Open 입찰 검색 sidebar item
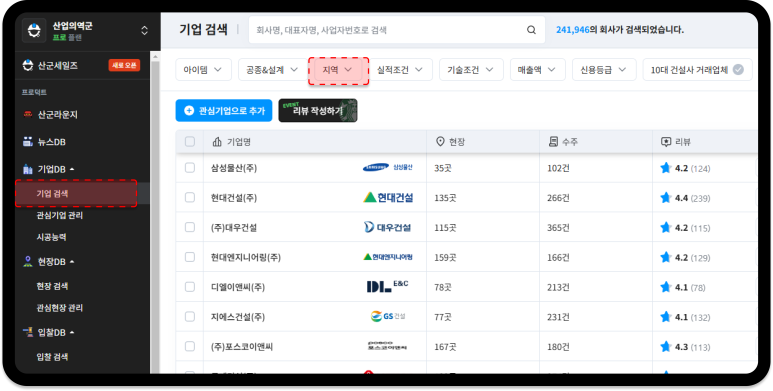 pos(52,357)
